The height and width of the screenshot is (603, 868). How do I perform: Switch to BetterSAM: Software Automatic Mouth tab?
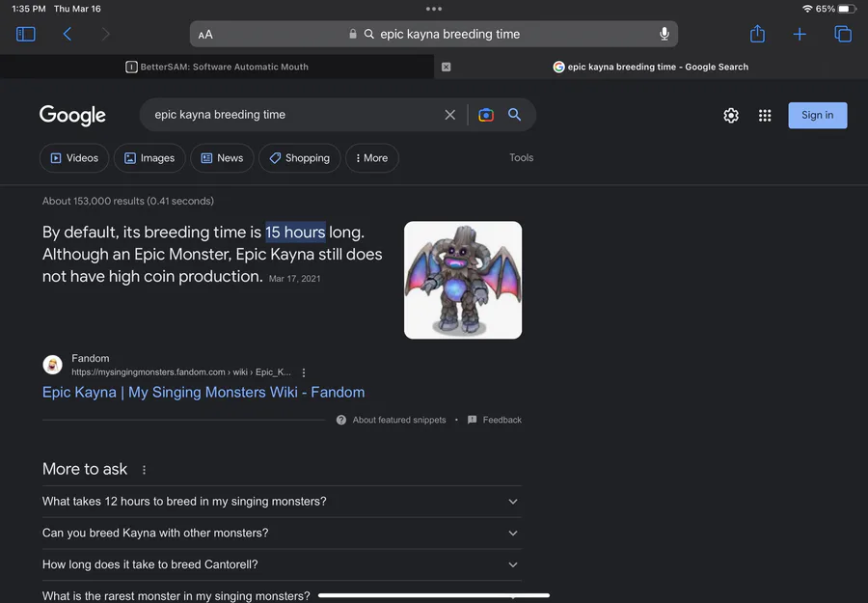[x=217, y=67]
